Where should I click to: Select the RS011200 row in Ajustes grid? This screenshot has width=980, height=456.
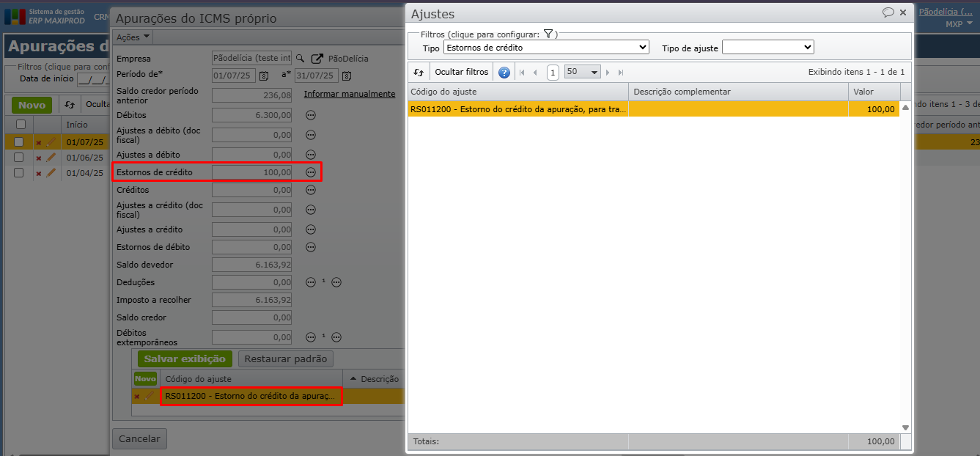653,109
